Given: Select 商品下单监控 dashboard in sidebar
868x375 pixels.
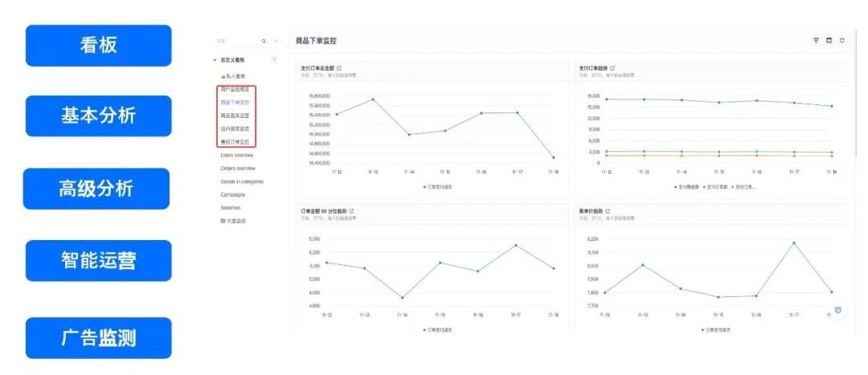Looking at the screenshot, I should [x=235, y=102].
